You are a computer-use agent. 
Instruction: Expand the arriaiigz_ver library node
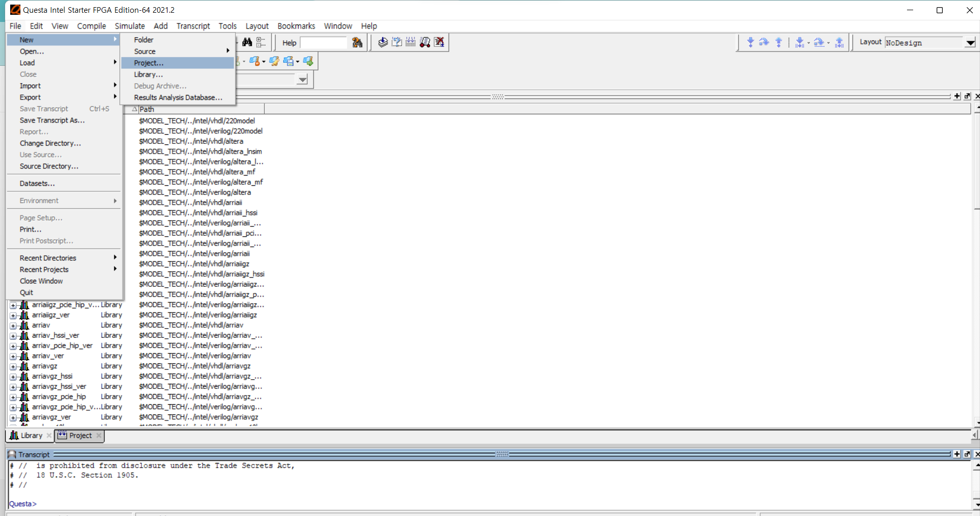point(13,315)
